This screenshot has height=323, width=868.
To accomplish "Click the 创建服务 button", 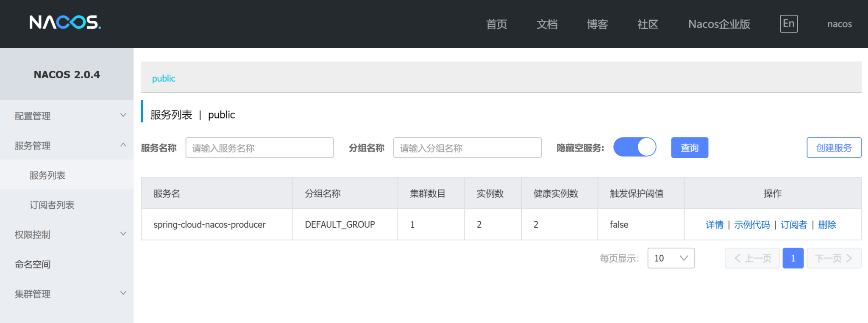I will pyautogui.click(x=834, y=148).
